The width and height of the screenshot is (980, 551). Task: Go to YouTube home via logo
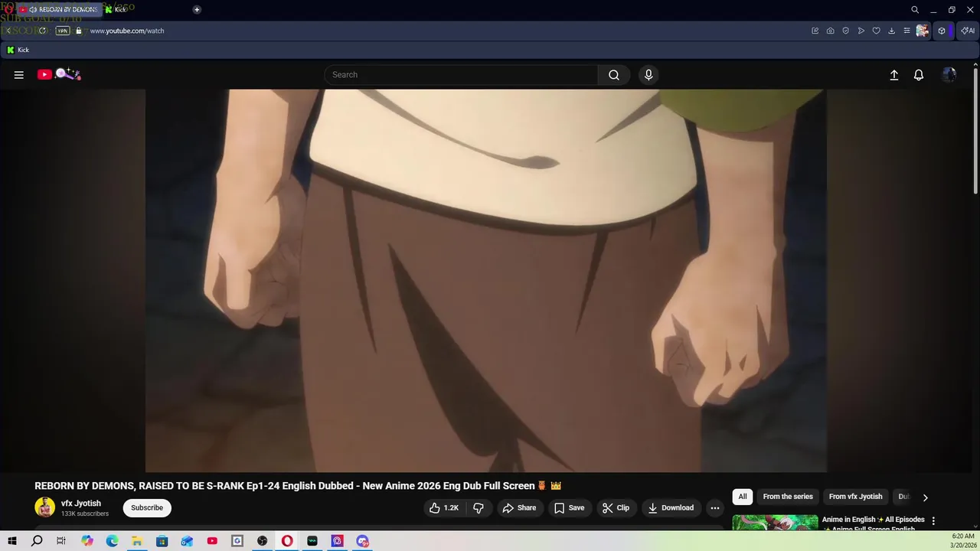pos(58,74)
